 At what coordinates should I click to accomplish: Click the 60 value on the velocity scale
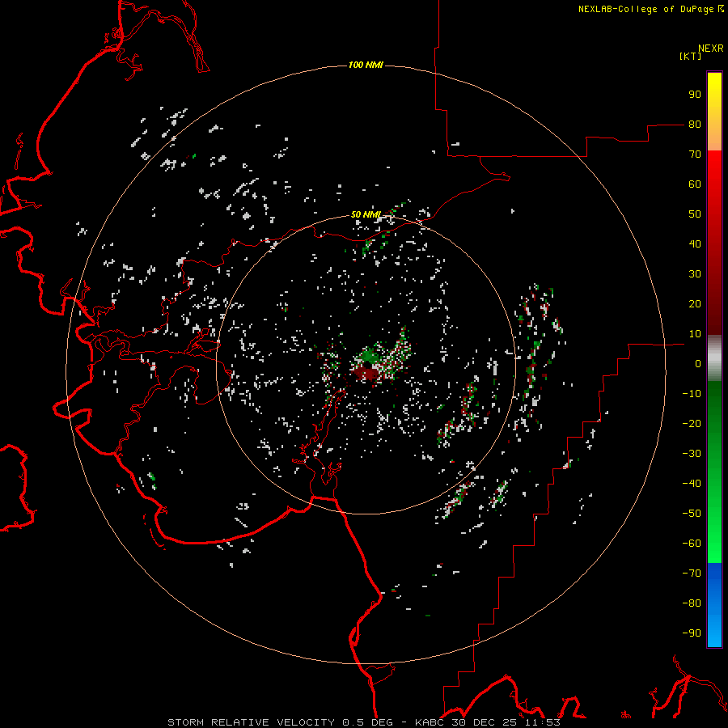coord(695,184)
